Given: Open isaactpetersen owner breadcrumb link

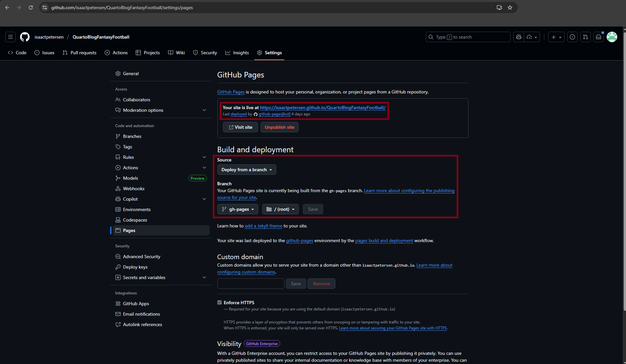Looking at the screenshot, I should coord(49,37).
